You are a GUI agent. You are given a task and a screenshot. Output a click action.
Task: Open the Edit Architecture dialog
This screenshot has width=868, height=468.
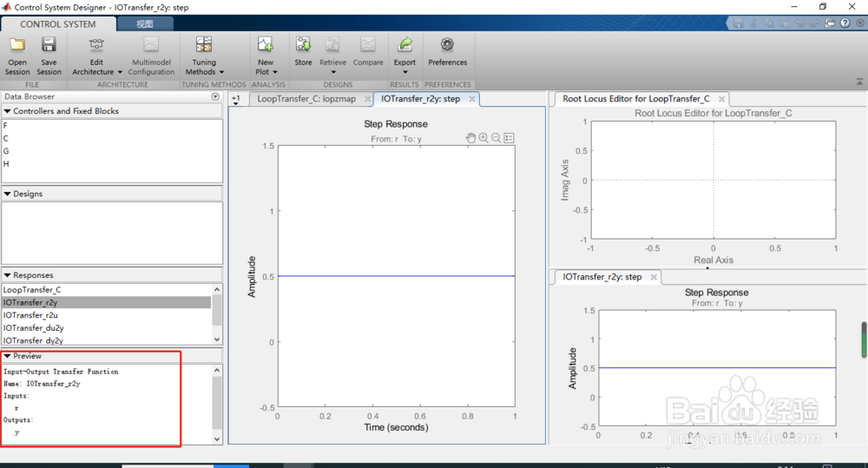[96, 56]
